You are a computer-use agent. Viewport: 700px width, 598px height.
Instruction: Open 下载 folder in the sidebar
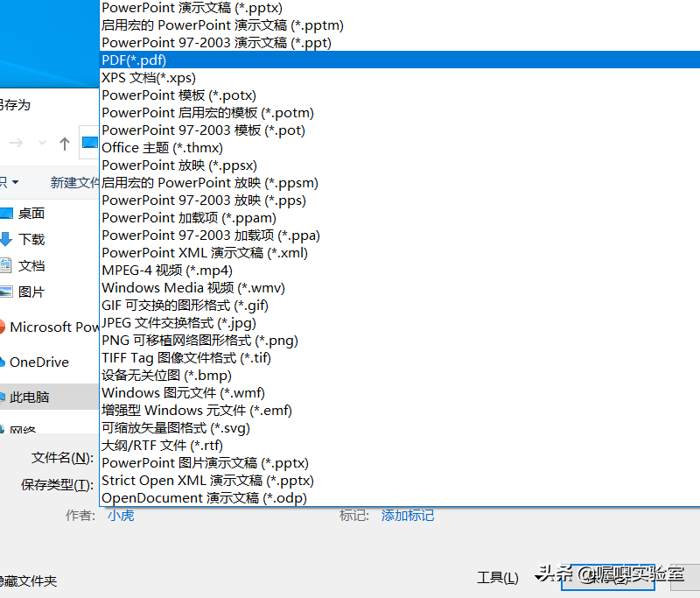point(31,239)
